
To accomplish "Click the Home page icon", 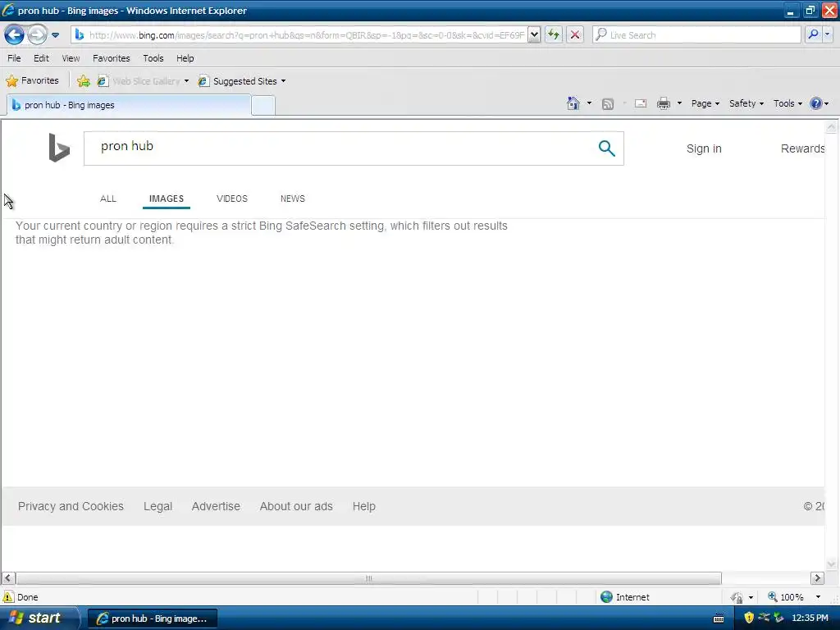I will 573,103.
